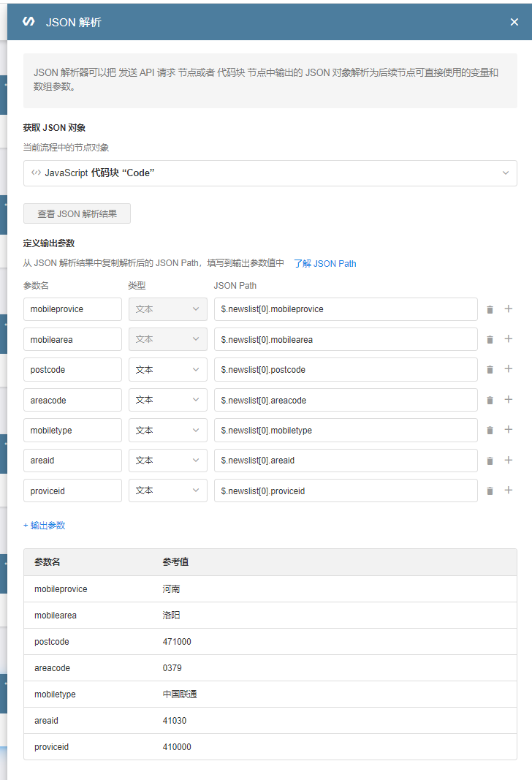Select the postcode parameter name field
This screenshot has width=532, height=780.
click(72, 370)
